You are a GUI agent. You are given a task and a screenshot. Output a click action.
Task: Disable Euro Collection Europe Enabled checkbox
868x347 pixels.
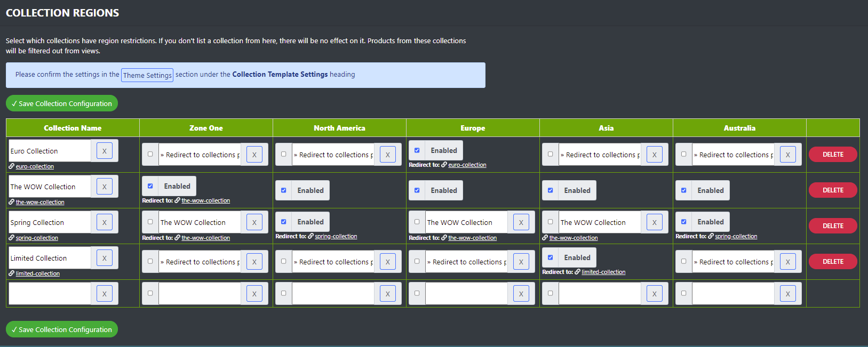(417, 150)
